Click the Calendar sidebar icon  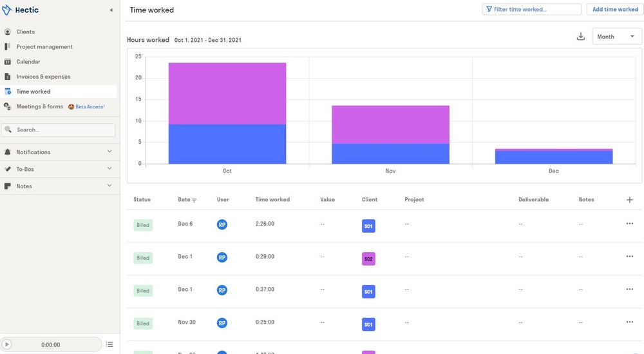7,62
